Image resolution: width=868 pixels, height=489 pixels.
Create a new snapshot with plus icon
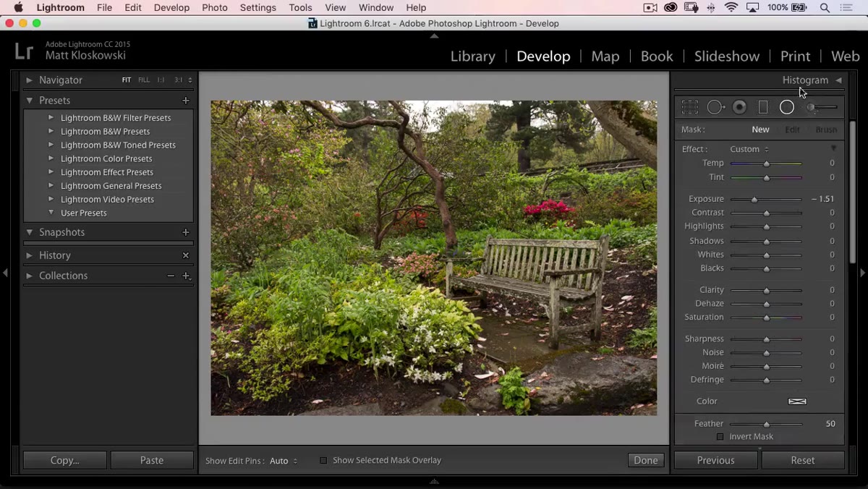(x=186, y=232)
